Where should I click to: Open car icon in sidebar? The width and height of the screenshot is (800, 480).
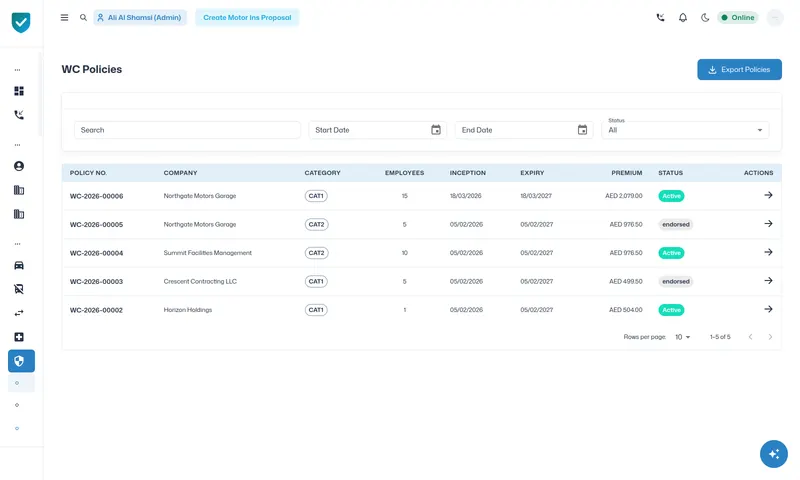click(19, 265)
